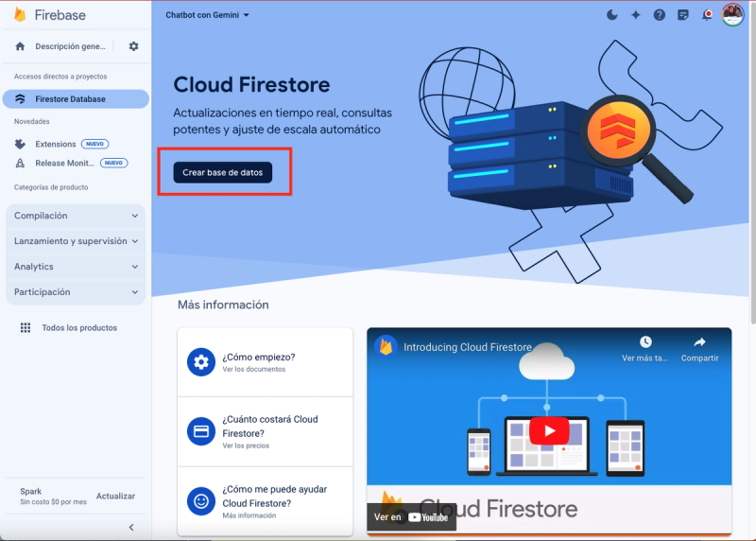The width and height of the screenshot is (756, 541).
Task: Click the Firebase channel logo in video
Action: pyautogui.click(x=386, y=347)
